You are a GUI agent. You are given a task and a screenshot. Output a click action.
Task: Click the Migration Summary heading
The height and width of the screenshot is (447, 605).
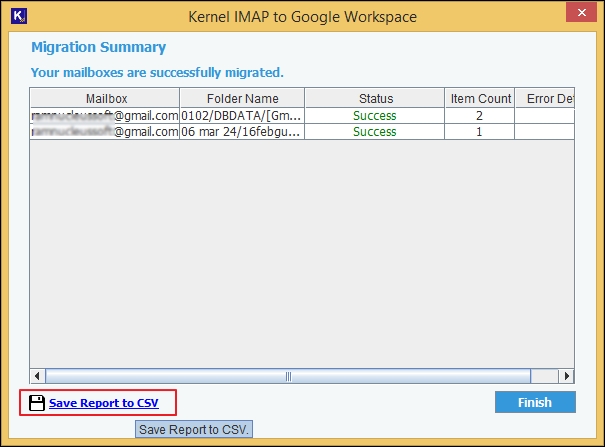(x=98, y=47)
